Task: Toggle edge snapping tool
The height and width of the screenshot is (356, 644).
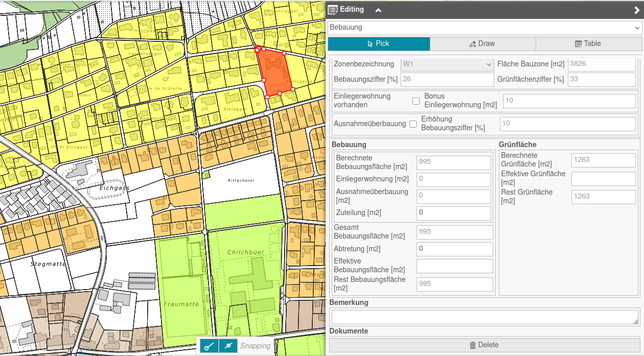Action: tap(228, 346)
